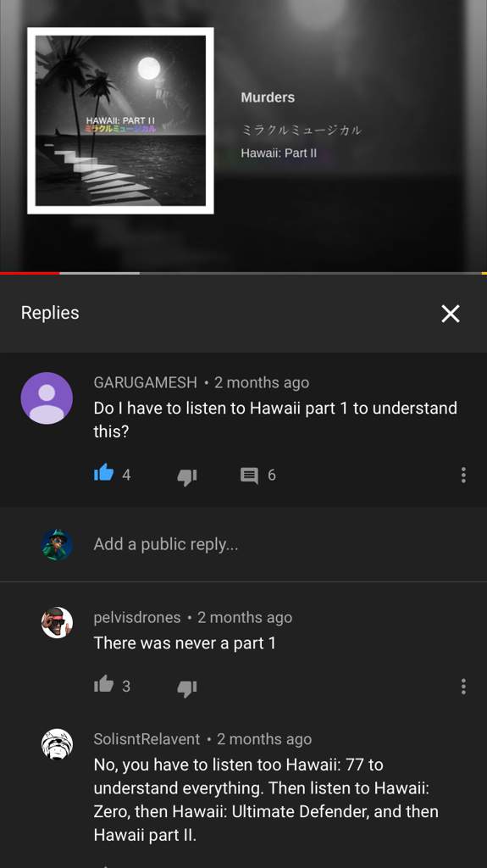Seek on the red video progress bar
487x868 pixels.
pos(244,273)
